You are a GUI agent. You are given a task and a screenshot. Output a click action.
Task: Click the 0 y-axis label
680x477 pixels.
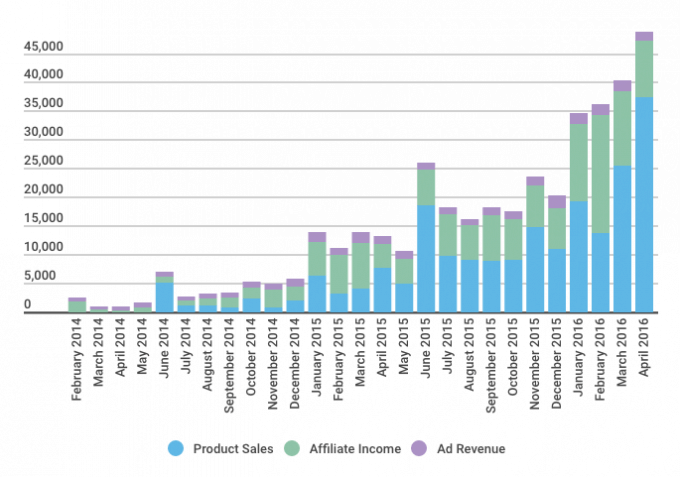click(x=28, y=304)
